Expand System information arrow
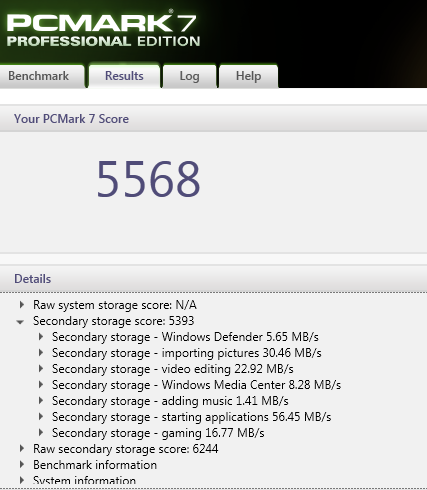This screenshot has height=490, width=427. coord(22,480)
